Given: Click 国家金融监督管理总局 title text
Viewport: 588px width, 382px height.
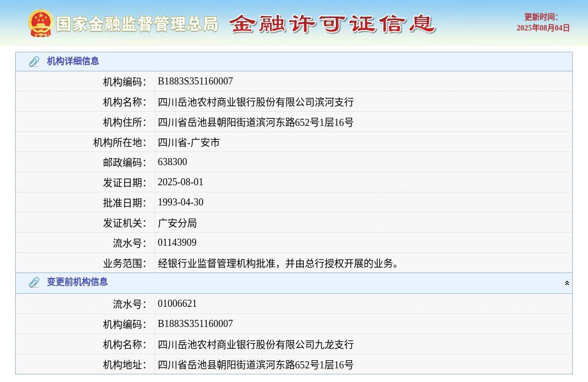Looking at the screenshot, I should (137, 24).
